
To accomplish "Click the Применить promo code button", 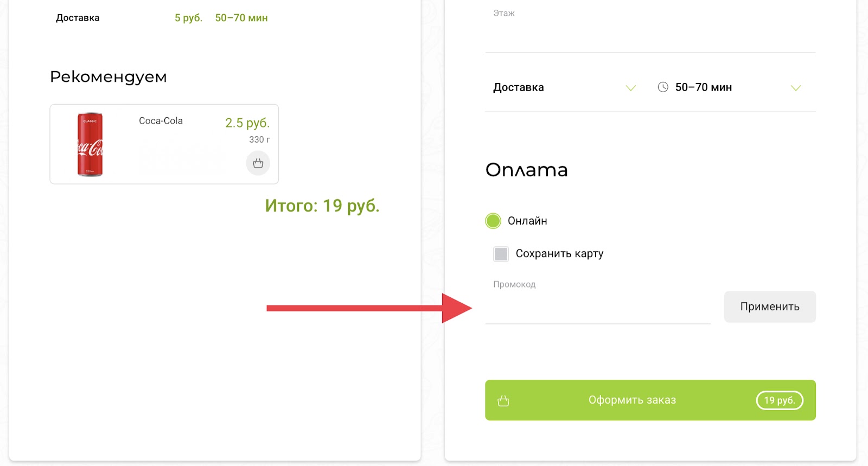I will coord(770,307).
